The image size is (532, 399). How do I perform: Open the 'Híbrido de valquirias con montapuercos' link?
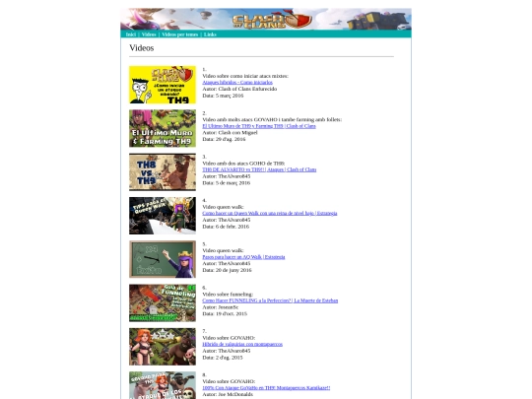pos(242,344)
